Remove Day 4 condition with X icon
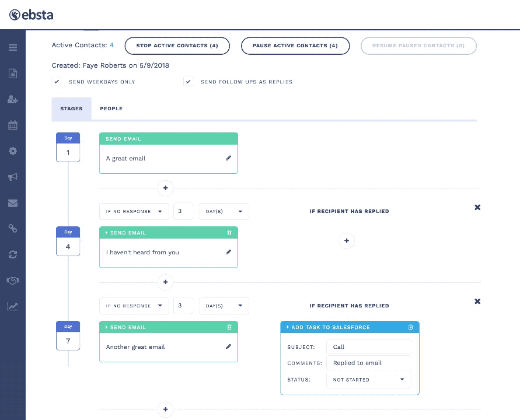The width and height of the screenshot is (520, 420). coord(477,207)
